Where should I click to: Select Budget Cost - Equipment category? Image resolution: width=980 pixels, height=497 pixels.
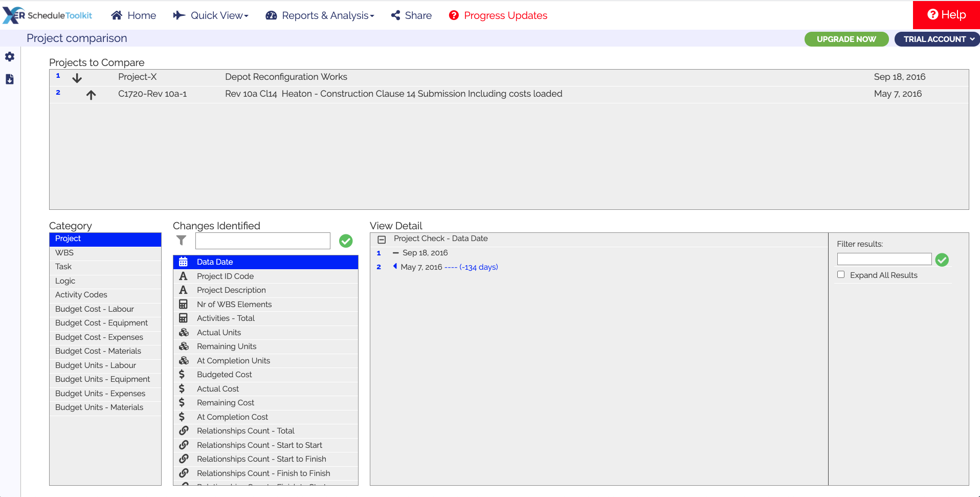[105, 323]
